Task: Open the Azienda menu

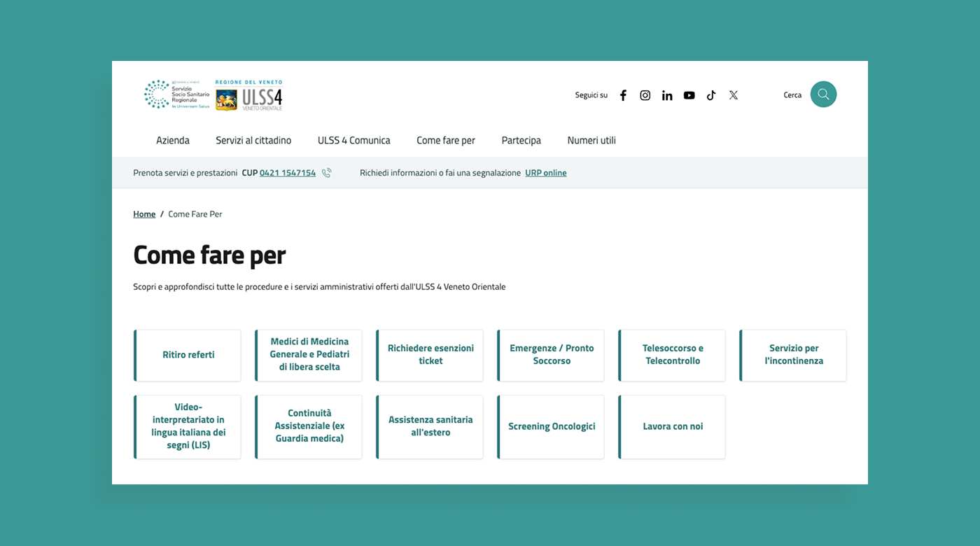Action: coord(173,140)
